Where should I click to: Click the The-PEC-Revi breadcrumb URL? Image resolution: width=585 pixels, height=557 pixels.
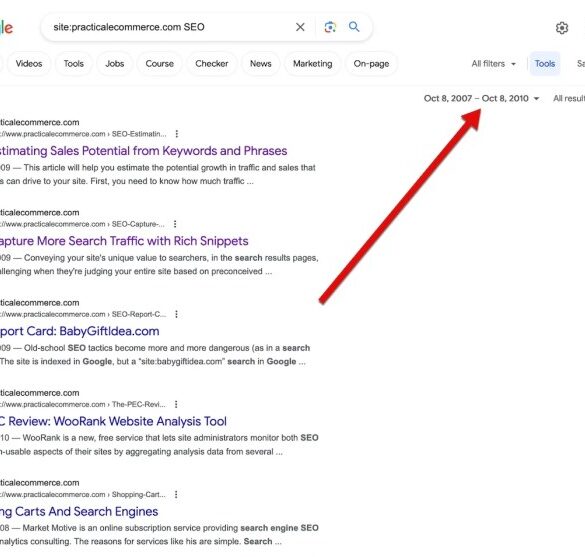pos(83,404)
